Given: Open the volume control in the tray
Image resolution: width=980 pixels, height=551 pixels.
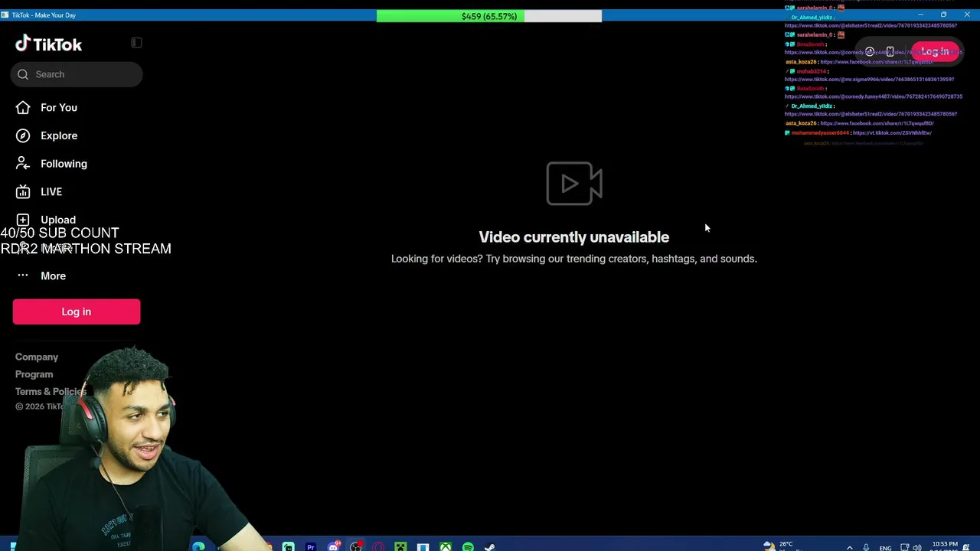Looking at the screenshot, I should [x=917, y=548].
